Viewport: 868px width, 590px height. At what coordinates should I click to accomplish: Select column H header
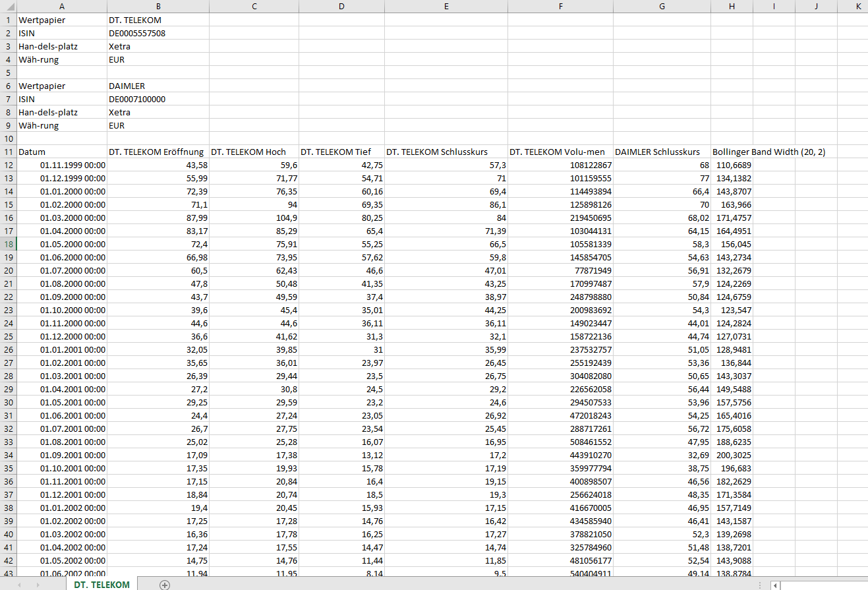[732, 7]
